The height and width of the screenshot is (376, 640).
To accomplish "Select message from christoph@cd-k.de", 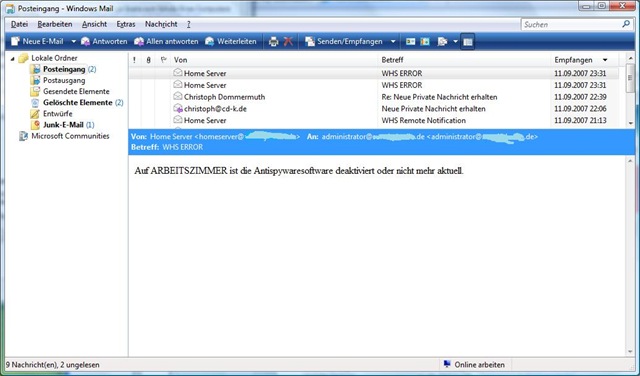I will pos(374,109).
